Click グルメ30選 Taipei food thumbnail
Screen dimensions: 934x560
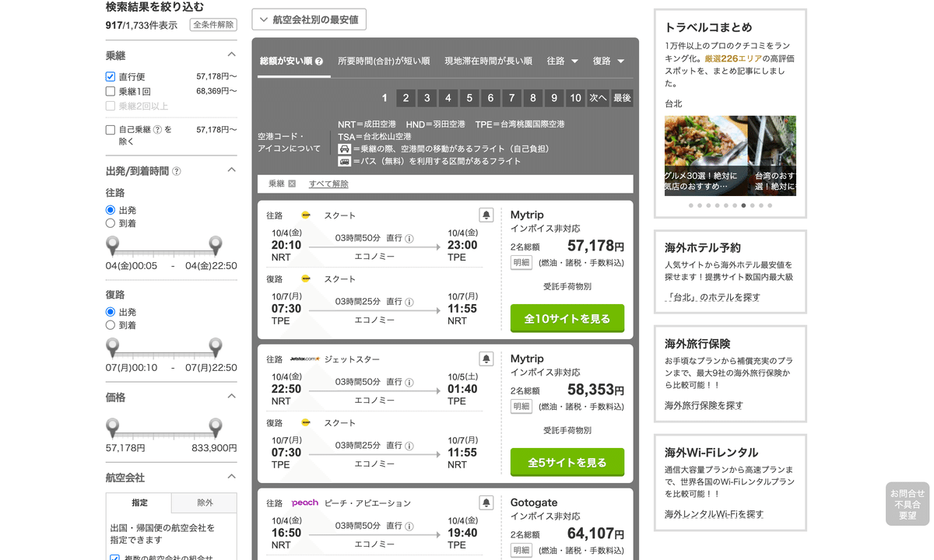pyautogui.click(x=706, y=156)
